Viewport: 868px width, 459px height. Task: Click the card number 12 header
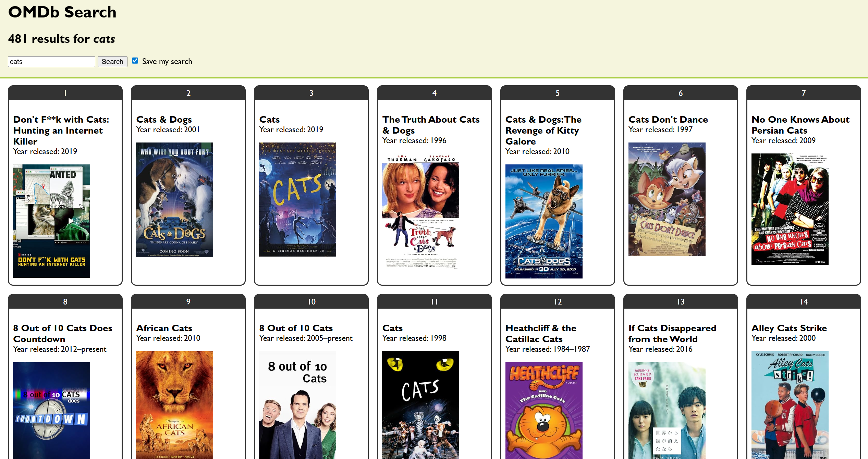tap(558, 301)
